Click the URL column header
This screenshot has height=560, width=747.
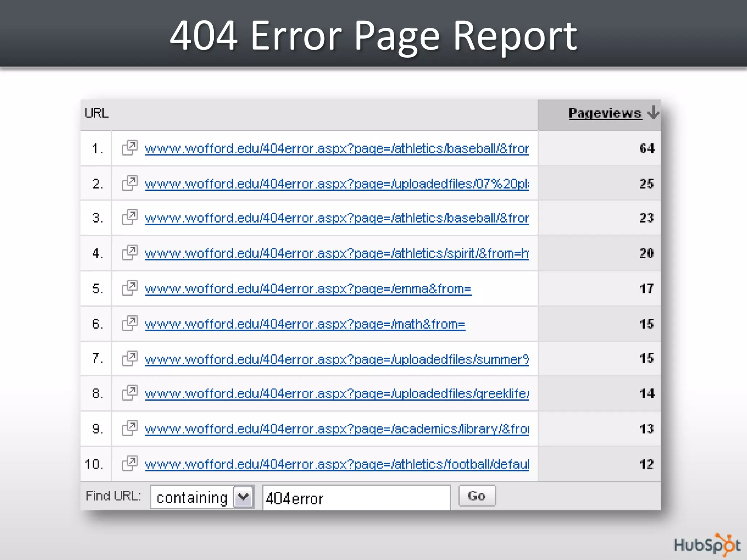[97, 113]
